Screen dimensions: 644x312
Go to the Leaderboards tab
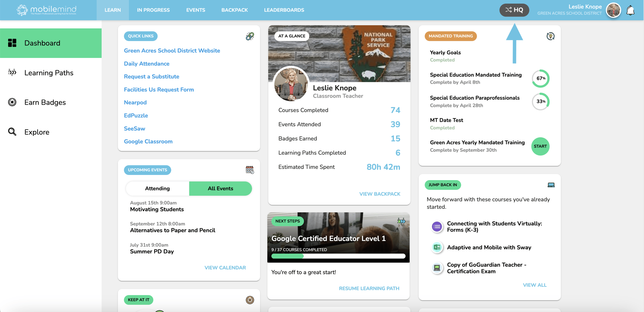284,10
